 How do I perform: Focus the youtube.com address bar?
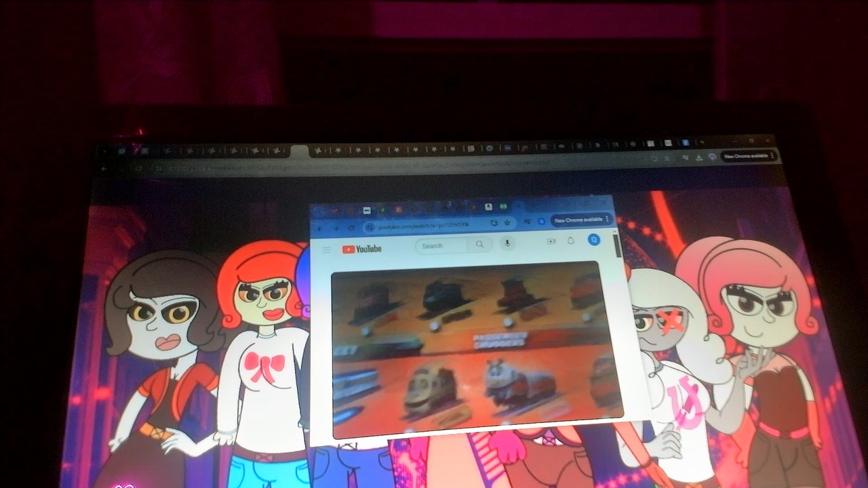coord(439,226)
